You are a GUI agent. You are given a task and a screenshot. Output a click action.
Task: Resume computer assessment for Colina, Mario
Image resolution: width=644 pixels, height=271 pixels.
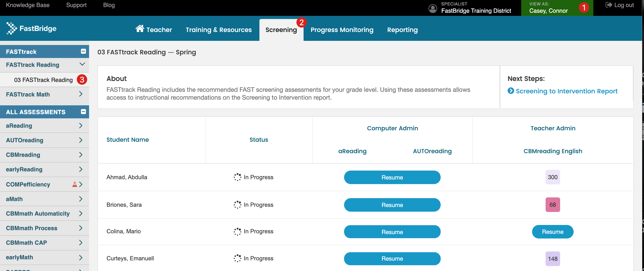click(392, 232)
